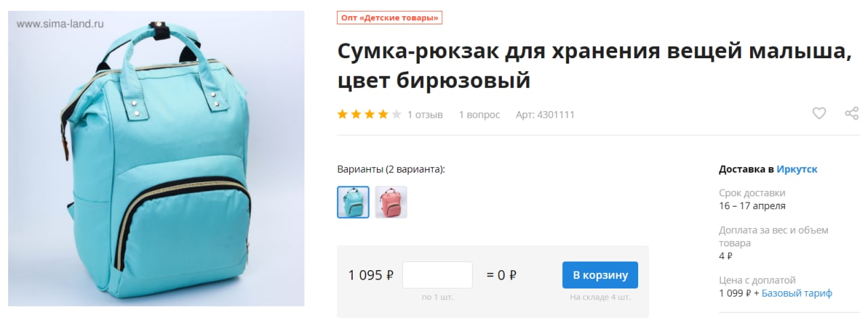Viewport: 868px width, 323px height.
Task: Click the first yellow rating star
Action: pos(342,114)
